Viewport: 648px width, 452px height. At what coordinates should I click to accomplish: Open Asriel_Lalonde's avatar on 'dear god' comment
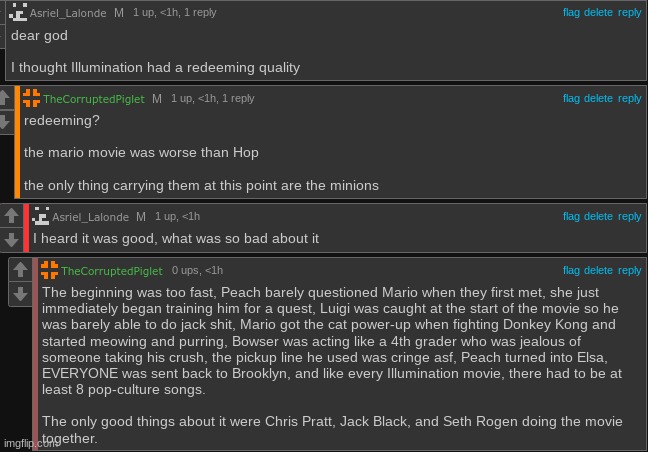(x=18, y=12)
